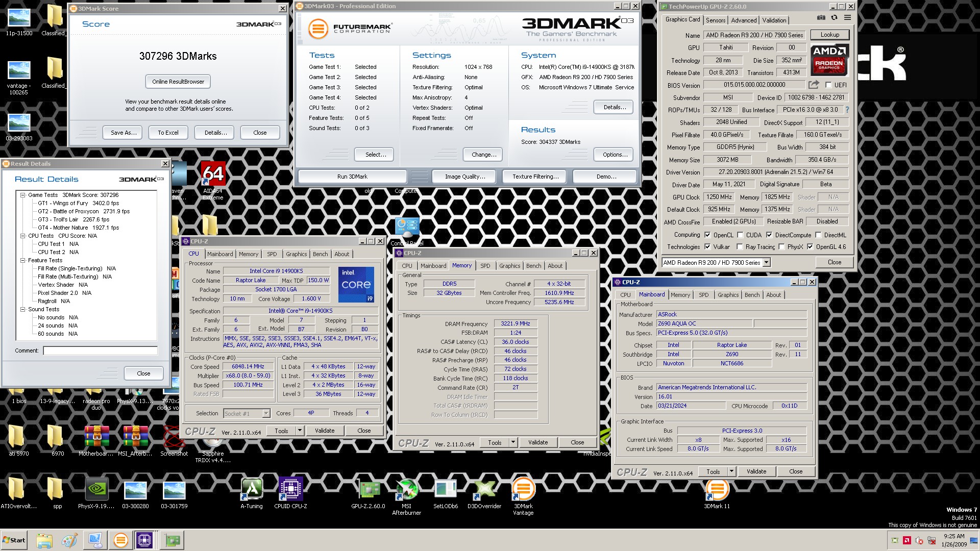Toggle the UEFI checkbox in GPU-Z

pos(828,85)
